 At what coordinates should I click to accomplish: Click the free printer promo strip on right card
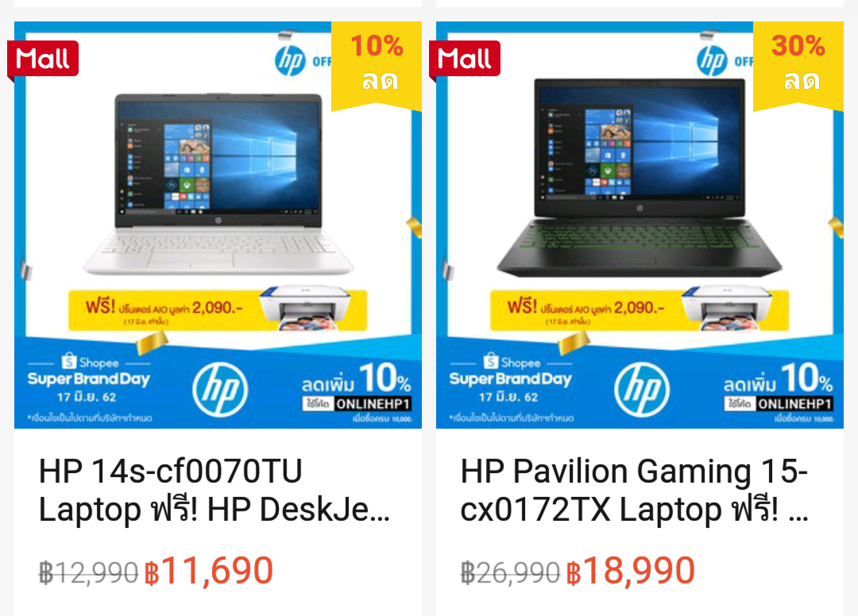point(639,310)
